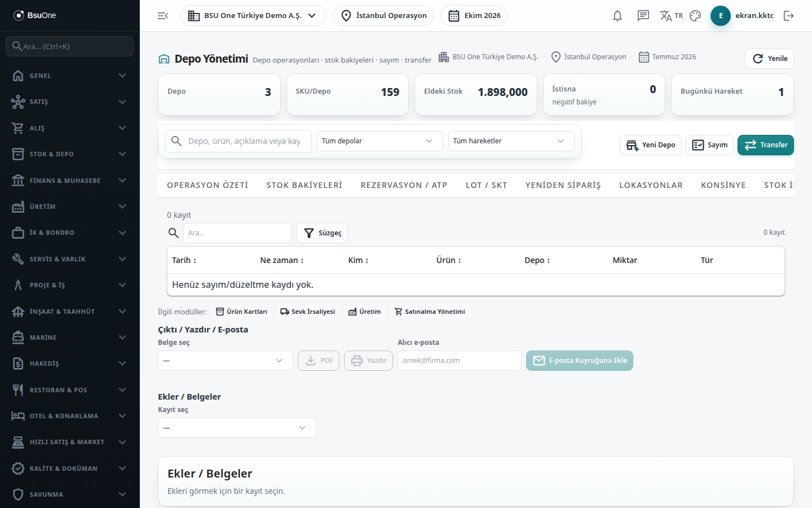Click the Sayım button
Screen dimensions: 812x508
[x=709, y=145]
